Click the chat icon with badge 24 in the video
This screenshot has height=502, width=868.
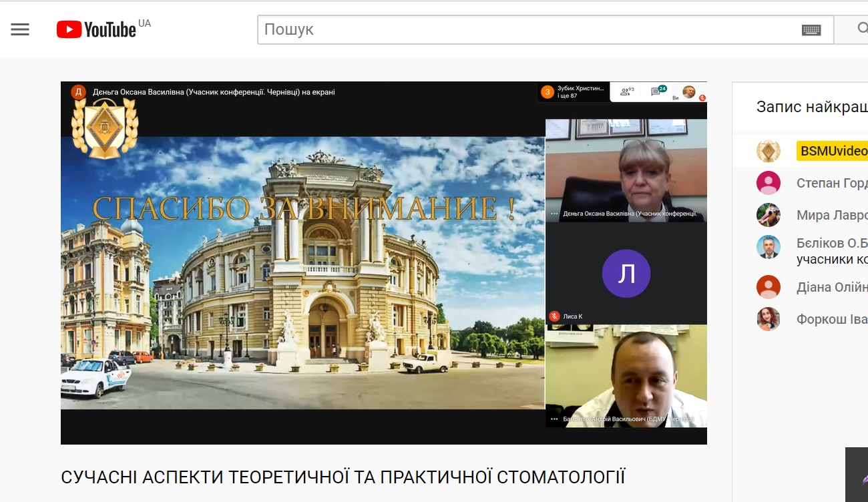click(x=658, y=91)
